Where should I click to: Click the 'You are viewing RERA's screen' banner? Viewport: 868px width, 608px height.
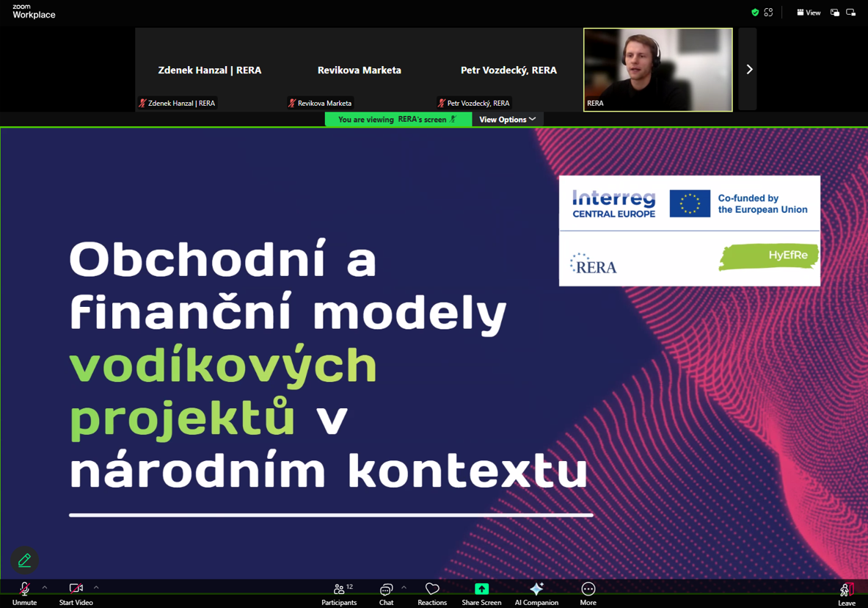coord(398,120)
